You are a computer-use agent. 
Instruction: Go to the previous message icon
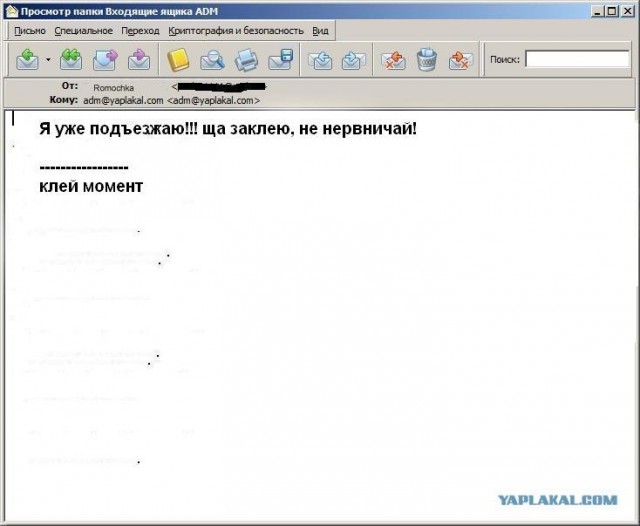click(320, 60)
